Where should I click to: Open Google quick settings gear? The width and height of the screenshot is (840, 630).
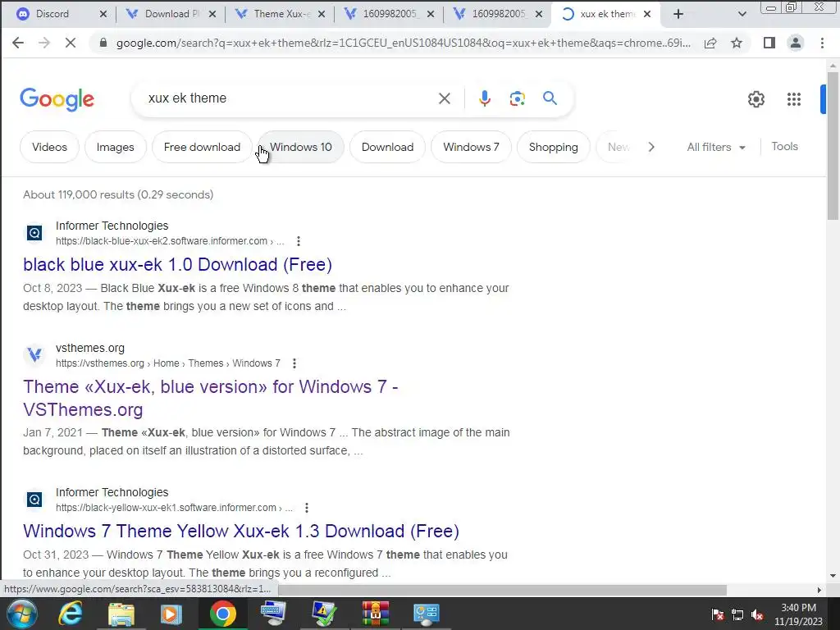[x=756, y=99]
